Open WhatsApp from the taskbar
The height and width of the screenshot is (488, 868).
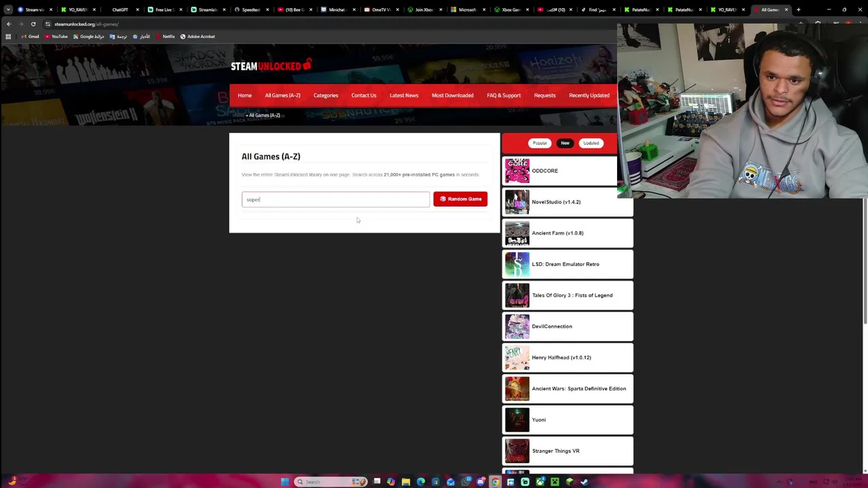coord(467,482)
